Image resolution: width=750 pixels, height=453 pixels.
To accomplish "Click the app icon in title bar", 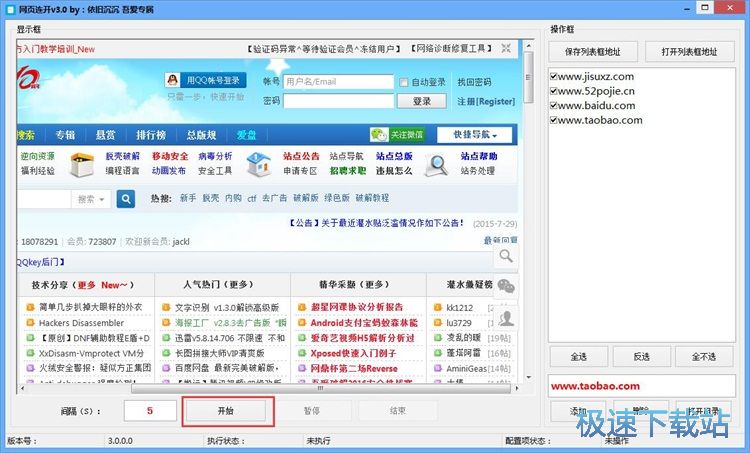I will tap(10, 9).
